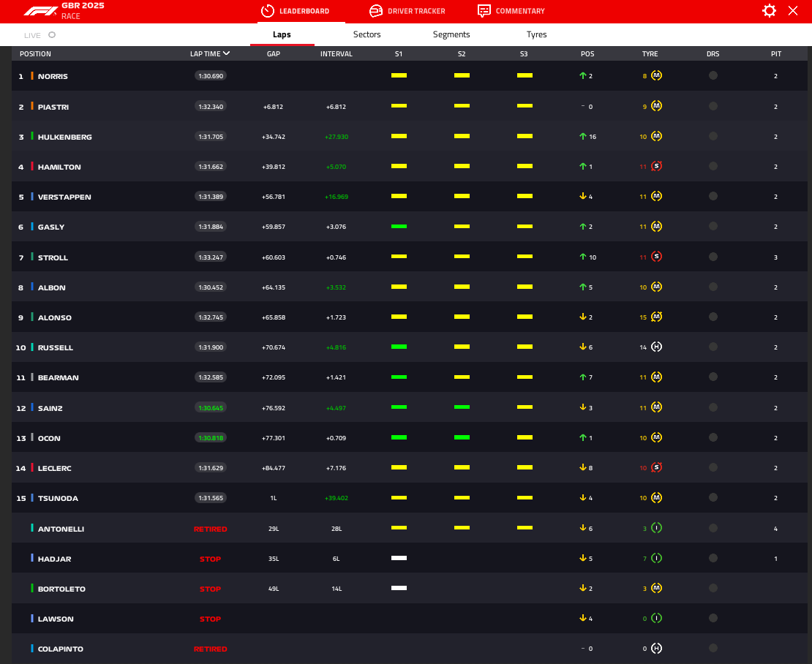Click Sainz's green S2 sector bar

click(x=462, y=407)
